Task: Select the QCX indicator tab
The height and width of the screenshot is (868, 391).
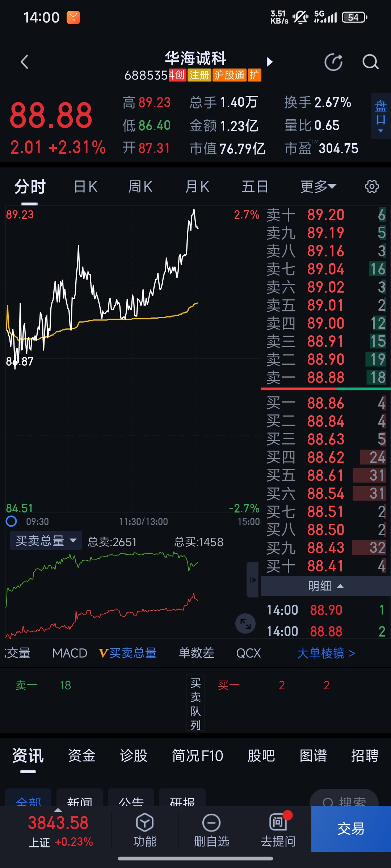Action: point(248,653)
